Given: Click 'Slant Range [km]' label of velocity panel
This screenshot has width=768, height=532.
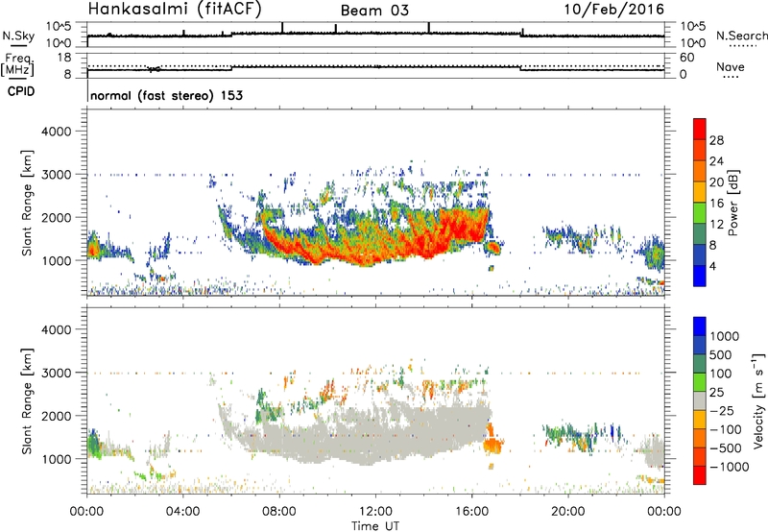Looking at the screenshot, I should coord(27,401).
